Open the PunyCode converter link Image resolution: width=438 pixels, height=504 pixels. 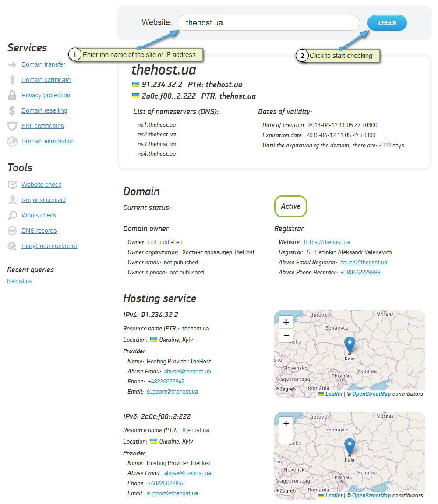point(49,246)
